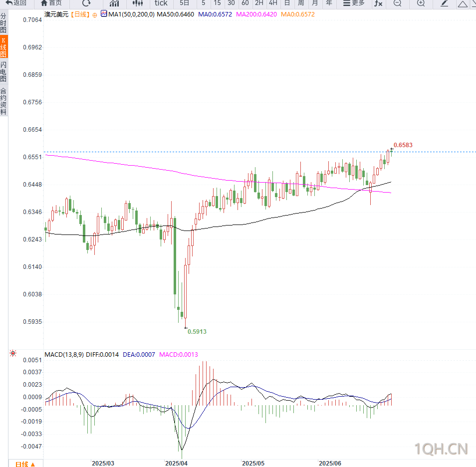Select the 15-minute period
Viewport: 476px width, 467px height.
[217, 3]
